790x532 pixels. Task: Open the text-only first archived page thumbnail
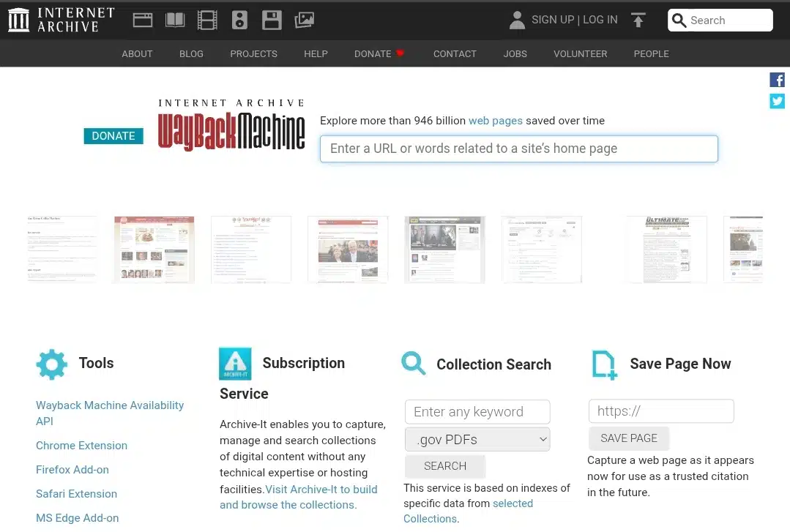click(62, 250)
